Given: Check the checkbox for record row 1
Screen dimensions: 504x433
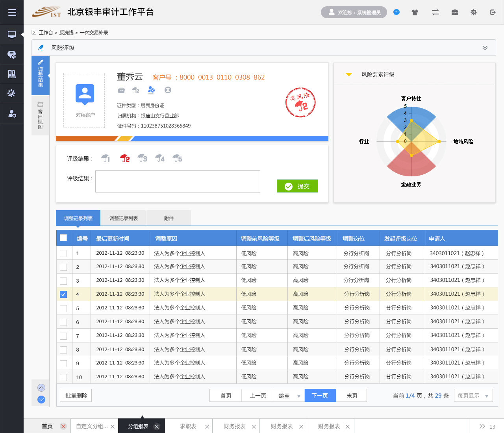Looking at the screenshot, I should click(x=63, y=253).
